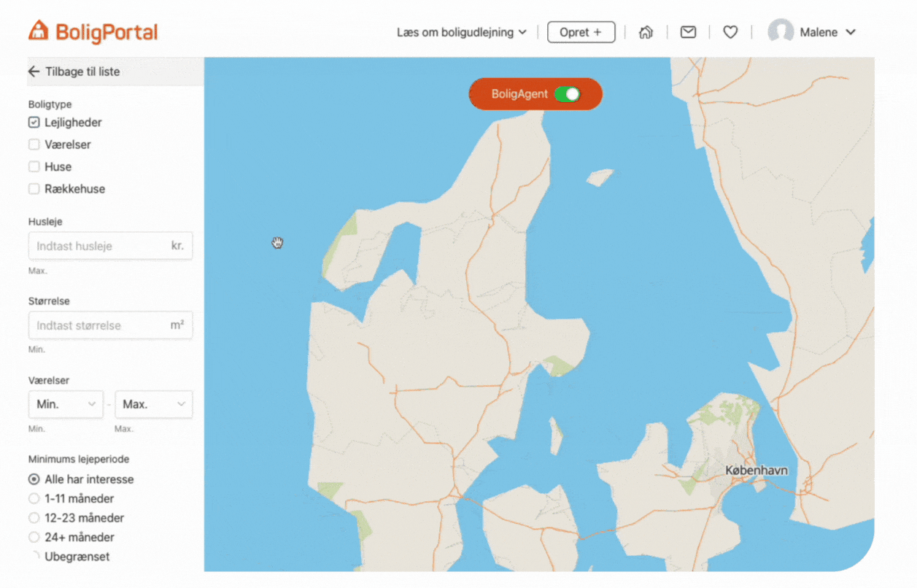Expand the Læs om boligudlejning menu
917x588 pixels.
[x=462, y=32]
